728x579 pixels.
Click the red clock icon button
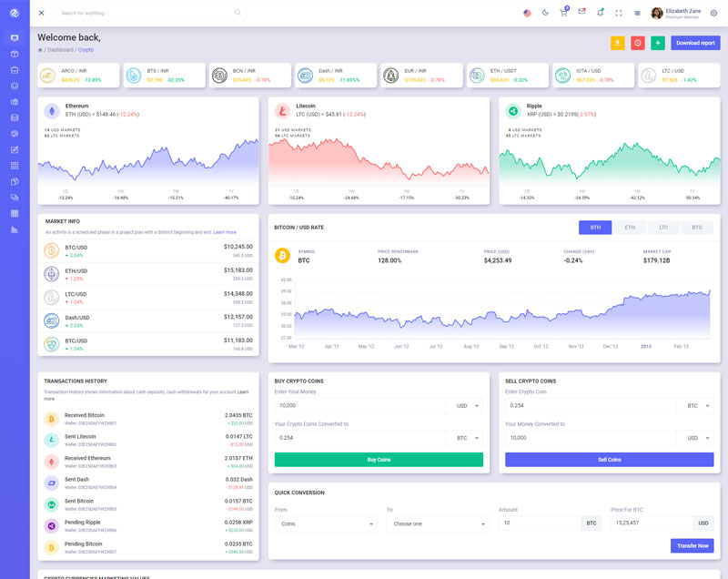pyautogui.click(x=638, y=43)
